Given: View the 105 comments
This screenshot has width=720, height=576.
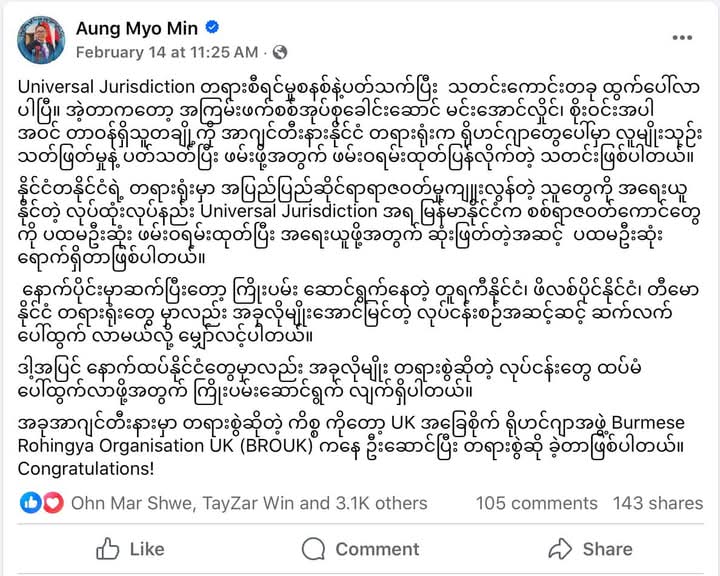Looking at the screenshot, I should point(536,503).
